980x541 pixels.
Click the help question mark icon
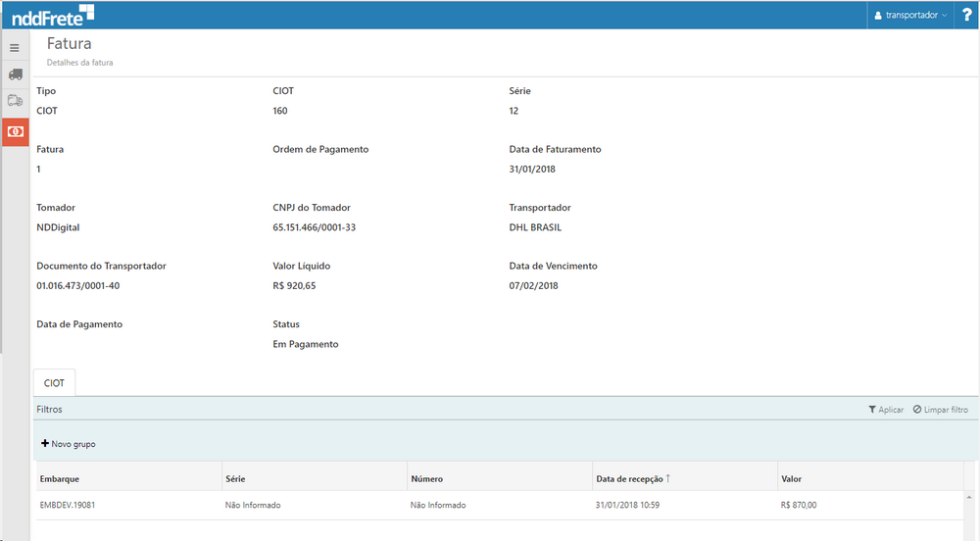pyautogui.click(x=966, y=15)
